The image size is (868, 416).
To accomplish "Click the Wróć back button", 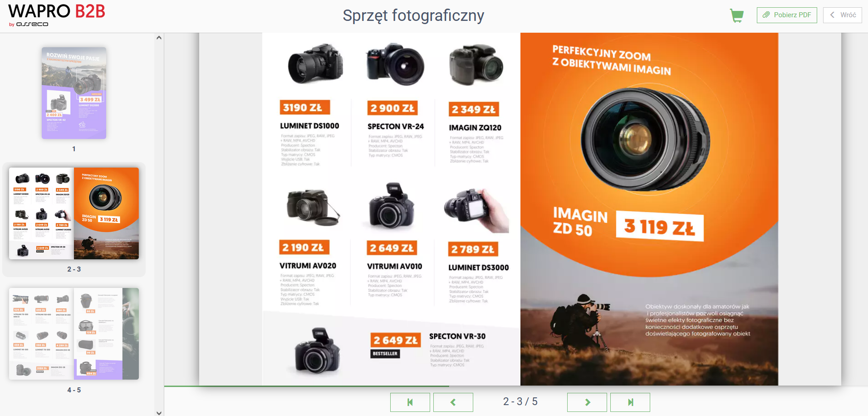I will [843, 15].
